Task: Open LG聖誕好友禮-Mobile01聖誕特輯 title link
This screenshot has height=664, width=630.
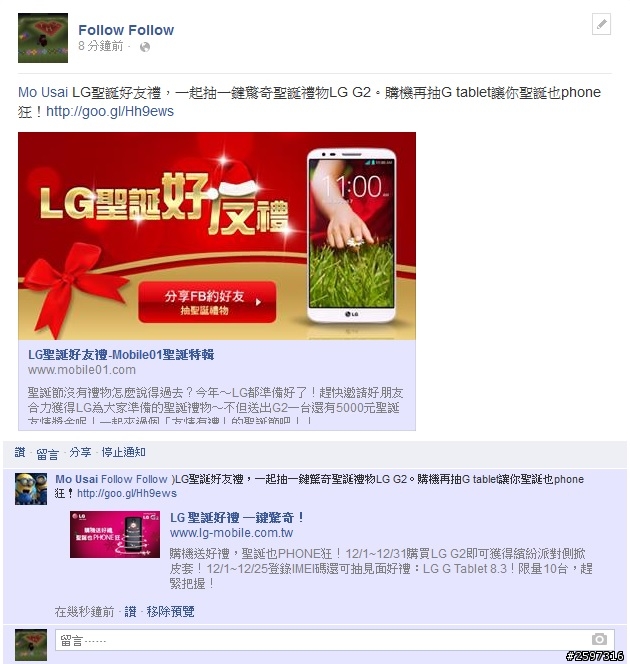Action: pyautogui.click(x=121, y=354)
